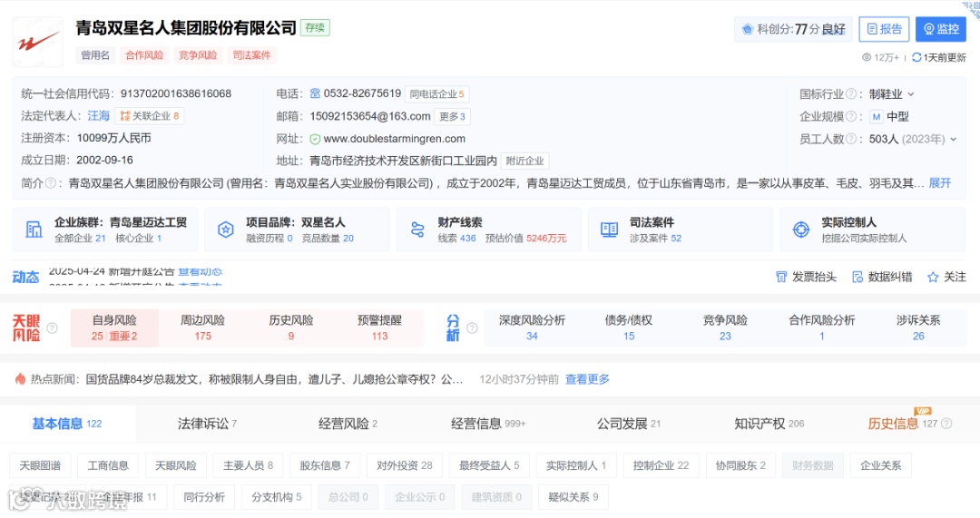Select 周边风险 175 tab
Viewport: 980px width, 518px height.
[x=202, y=328]
